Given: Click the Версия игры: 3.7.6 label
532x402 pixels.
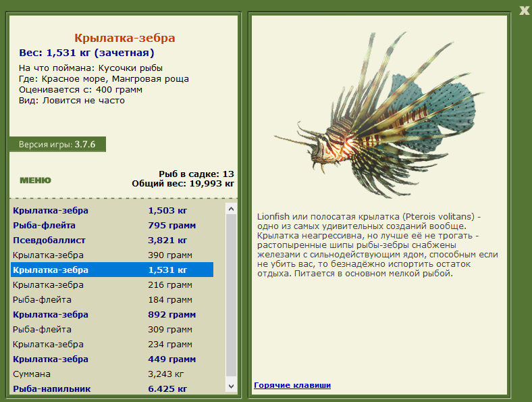Looking at the screenshot, I should pyautogui.click(x=57, y=145).
